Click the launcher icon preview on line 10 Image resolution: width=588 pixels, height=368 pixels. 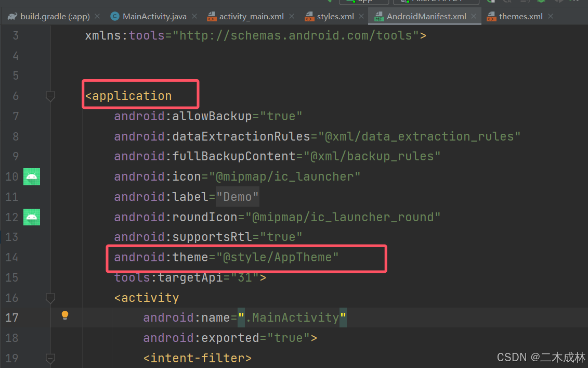32,176
